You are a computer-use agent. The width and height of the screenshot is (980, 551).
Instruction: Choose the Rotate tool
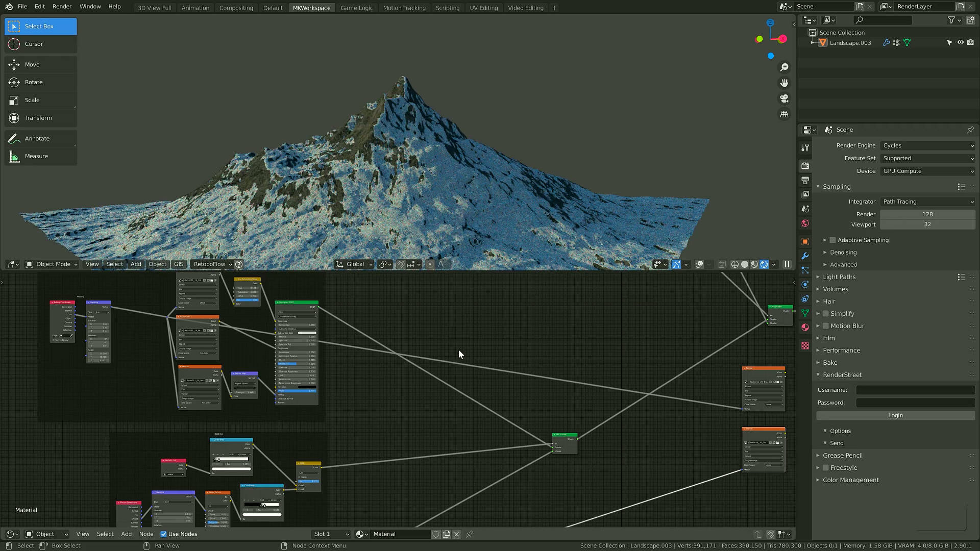(41, 82)
